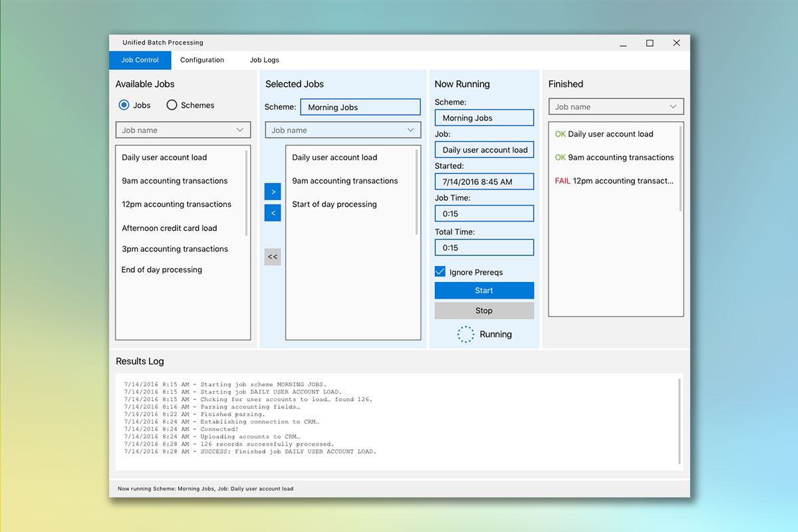Image resolution: width=798 pixels, height=532 pixels.
Task: Select 'Start of day processing' in Selected Jobs
Action: click(x=334, y=204)
